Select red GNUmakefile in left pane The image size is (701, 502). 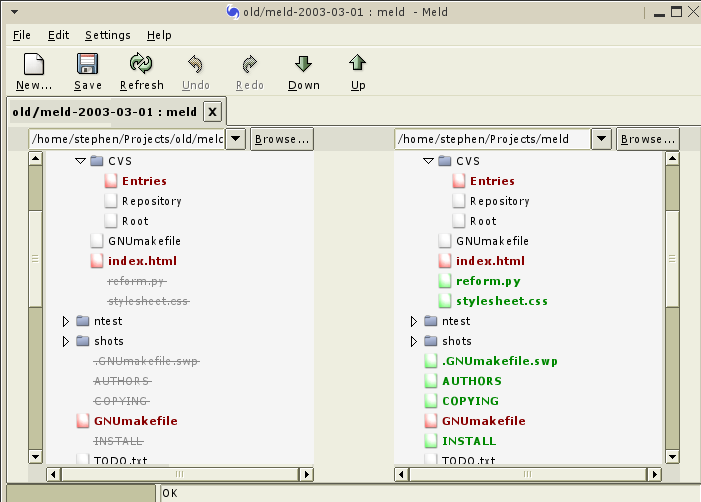(x=136, y=421)
